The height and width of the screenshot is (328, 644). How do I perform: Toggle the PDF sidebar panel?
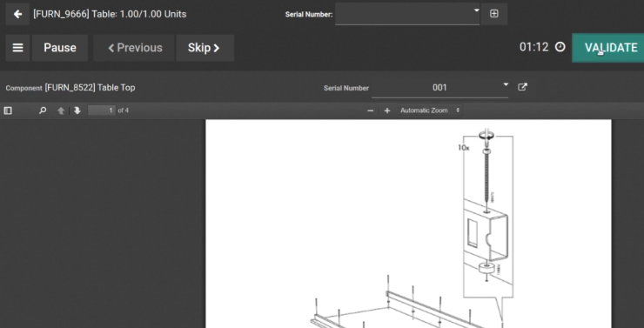(x=8, y=110)
